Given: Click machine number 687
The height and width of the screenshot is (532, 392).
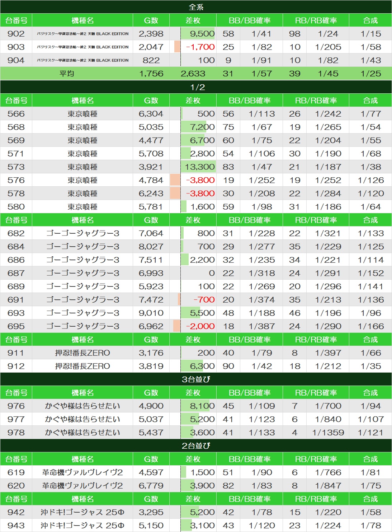Looking at the screenshot, I should tap(16, 273).
